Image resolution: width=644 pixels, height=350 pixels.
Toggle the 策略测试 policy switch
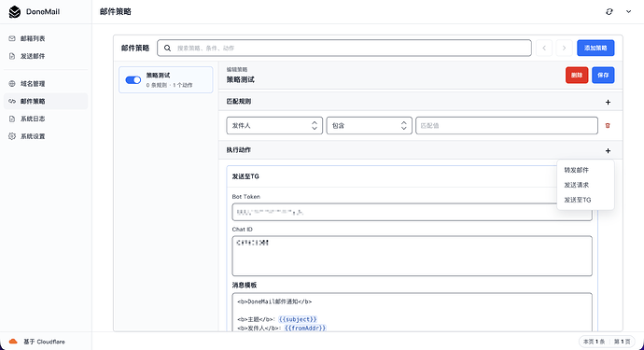pos(133,80)
